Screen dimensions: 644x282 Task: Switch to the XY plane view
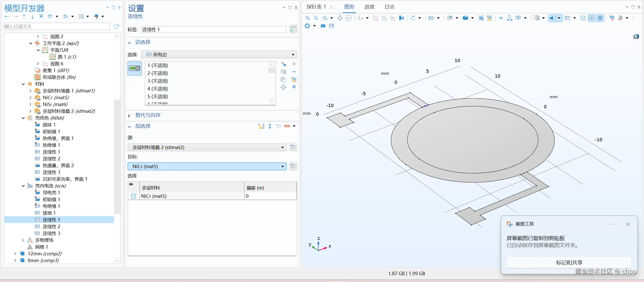click(x=376, y=18)
